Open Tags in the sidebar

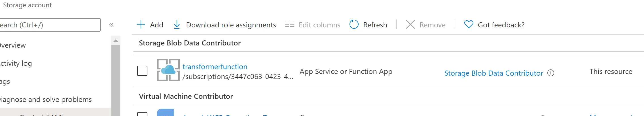pos(5,81)
